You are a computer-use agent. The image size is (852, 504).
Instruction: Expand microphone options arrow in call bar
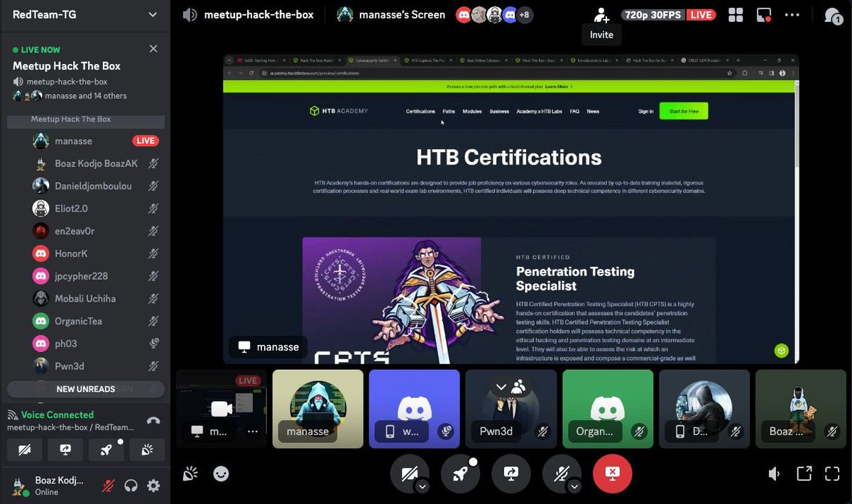574,486
